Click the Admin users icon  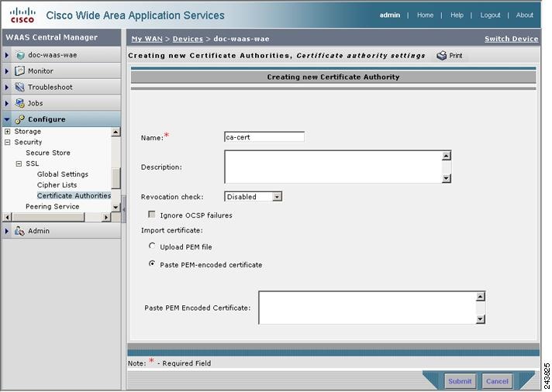(x=19, y=231)
